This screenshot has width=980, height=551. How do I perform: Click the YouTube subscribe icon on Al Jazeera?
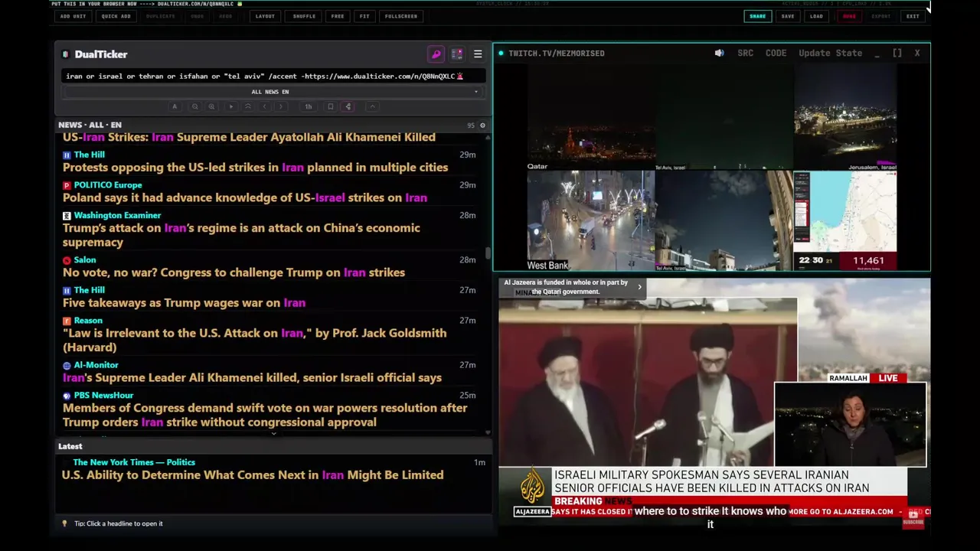pos(913,518)
